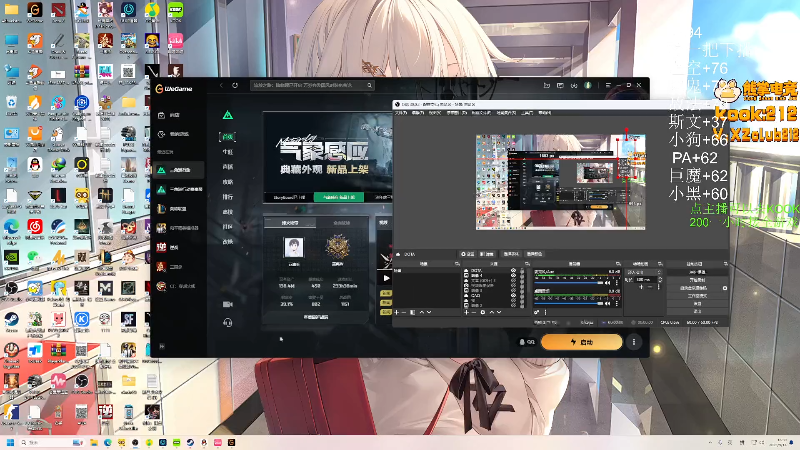800x450 pixels.
Task: Open the 文件 menu in OBS
Action: (x=401, y=113)
